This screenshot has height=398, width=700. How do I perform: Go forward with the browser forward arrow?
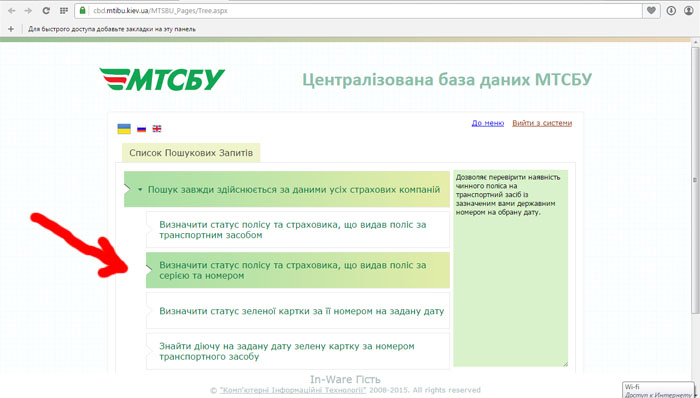click(x=28, y=11)
